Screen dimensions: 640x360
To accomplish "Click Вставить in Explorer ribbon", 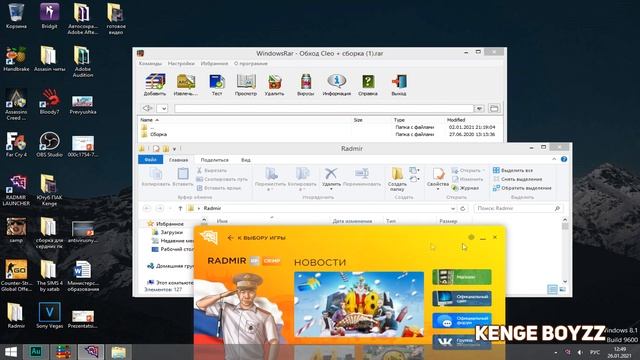I will 182,177.
